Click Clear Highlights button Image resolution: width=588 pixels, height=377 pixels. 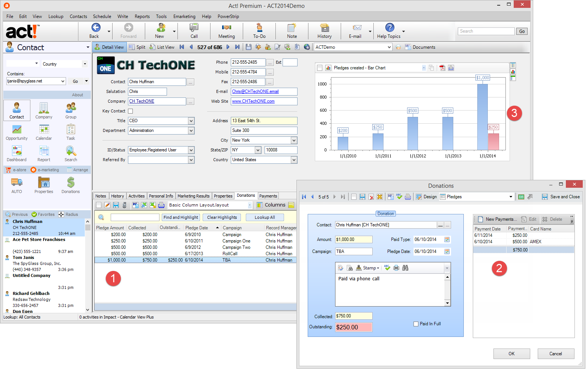point(222,217)
